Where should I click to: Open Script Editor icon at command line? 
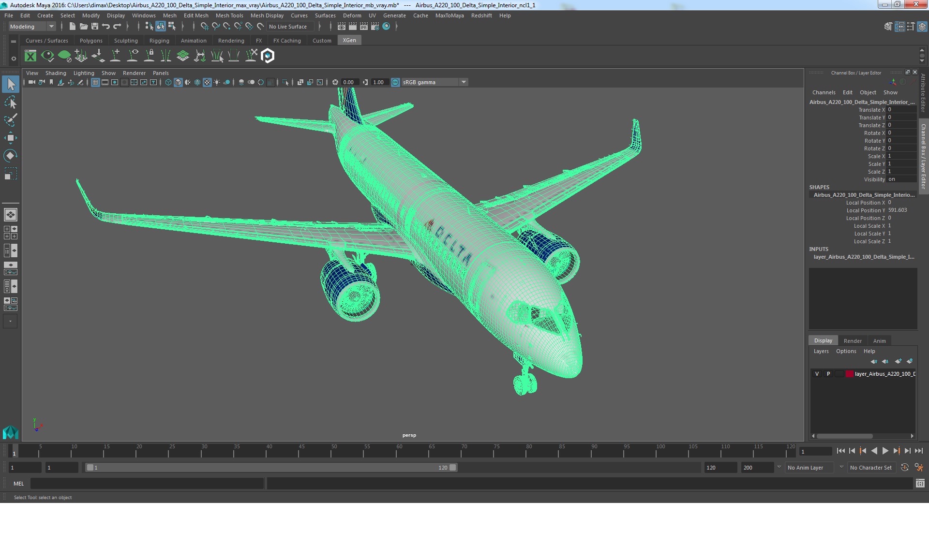[920, 483]
